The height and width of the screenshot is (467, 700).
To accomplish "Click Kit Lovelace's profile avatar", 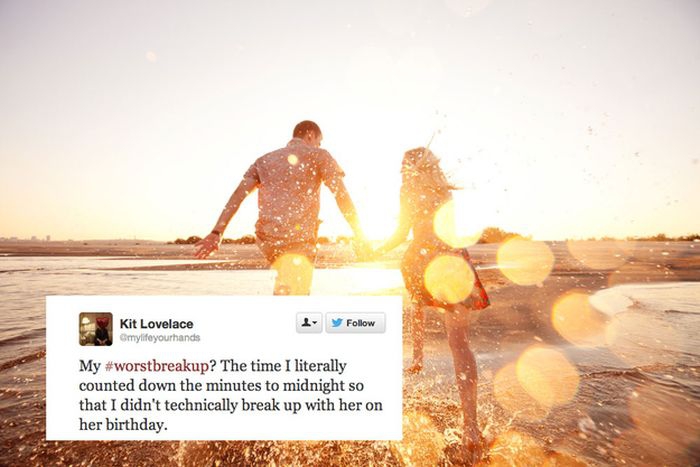I will tap(96, 329).
